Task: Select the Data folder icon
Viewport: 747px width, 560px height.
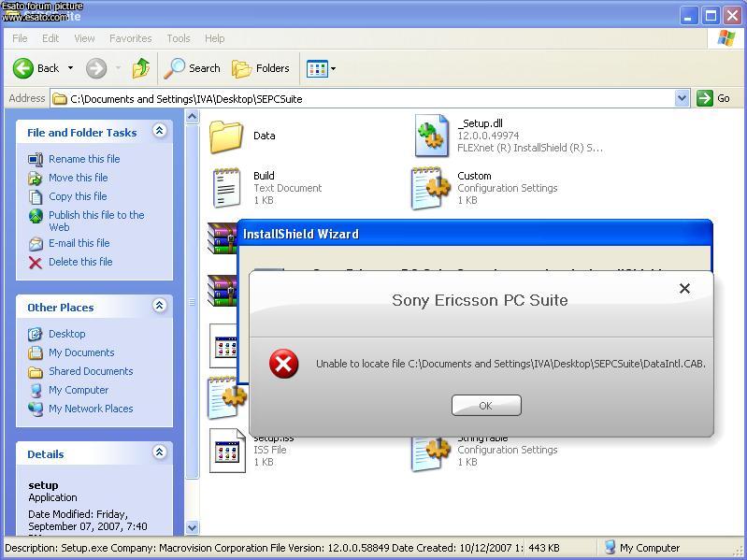Action: click(226, 136)
